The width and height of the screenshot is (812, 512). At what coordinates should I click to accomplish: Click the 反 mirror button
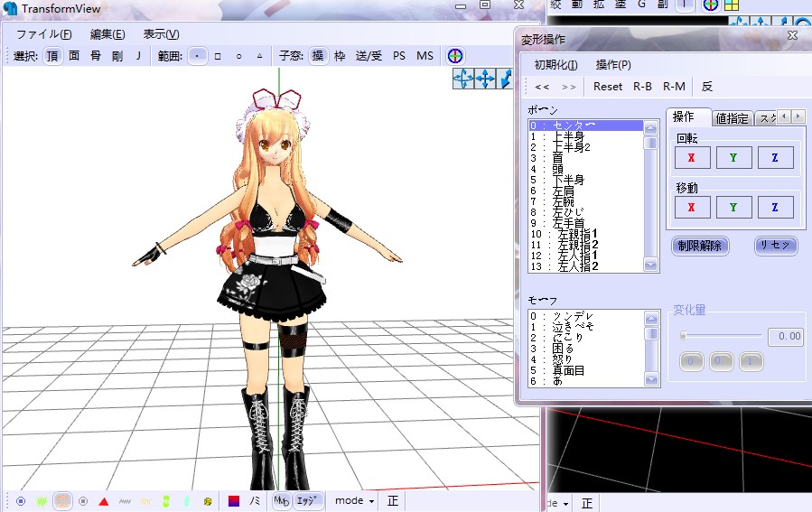[x=707, y=87]
